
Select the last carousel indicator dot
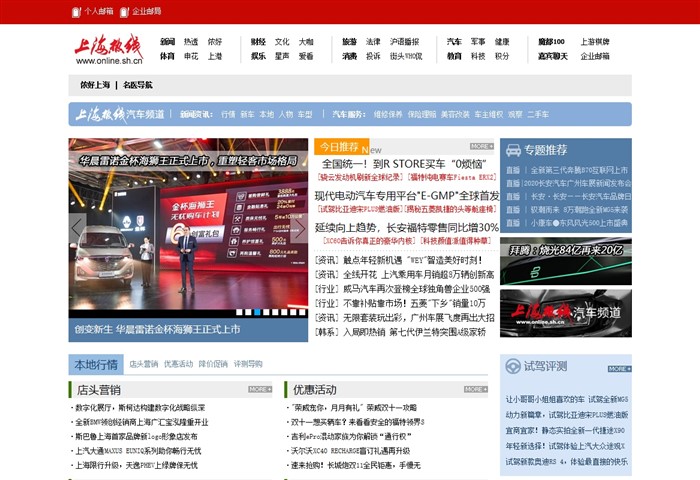302,312
